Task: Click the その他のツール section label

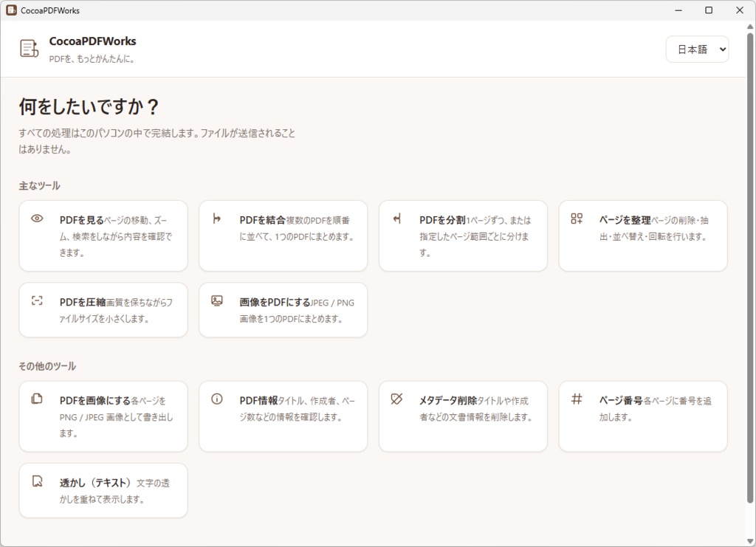Action: [x=47, y=366]
